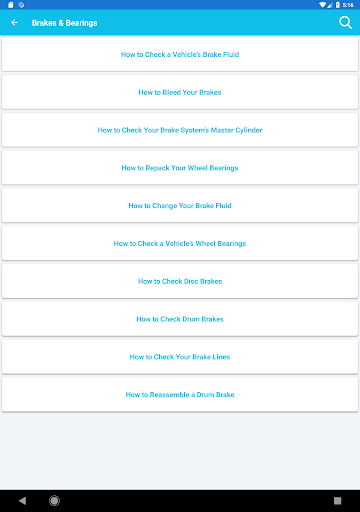Tap the Android back navigation button
Image resolution: width=360 pixels, height=512 pixels.
click(22, 501)
